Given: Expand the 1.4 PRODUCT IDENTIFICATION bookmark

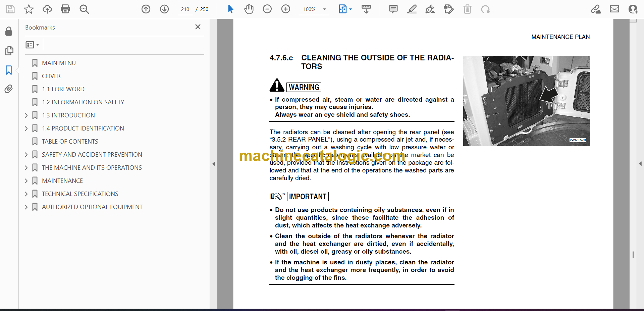Looking at the screenshot, I should [26, 128].
